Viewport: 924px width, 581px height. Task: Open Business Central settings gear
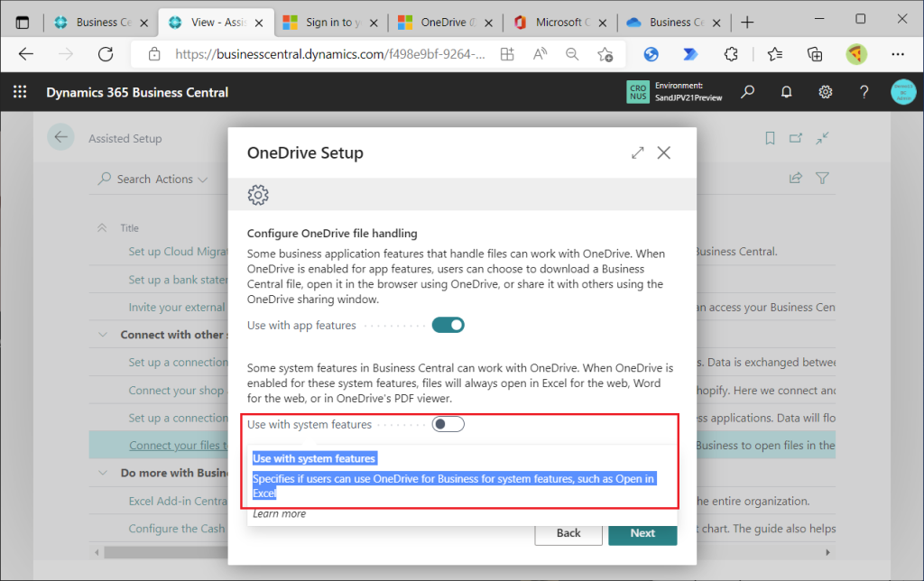tap(825, 92)
